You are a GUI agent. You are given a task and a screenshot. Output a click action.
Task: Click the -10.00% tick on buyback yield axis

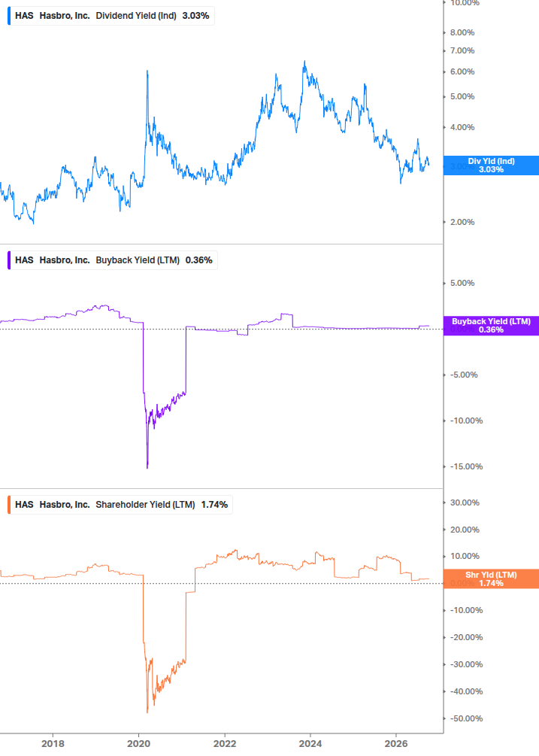[466, 421]
